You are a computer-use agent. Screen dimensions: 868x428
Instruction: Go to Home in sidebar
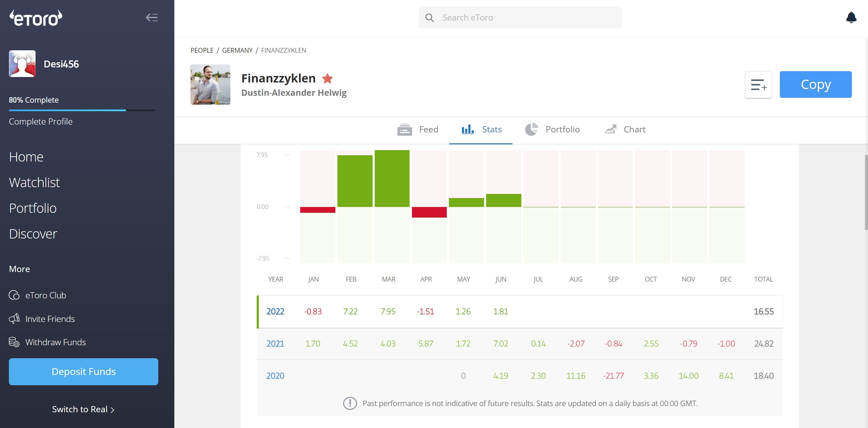point(26,157)
